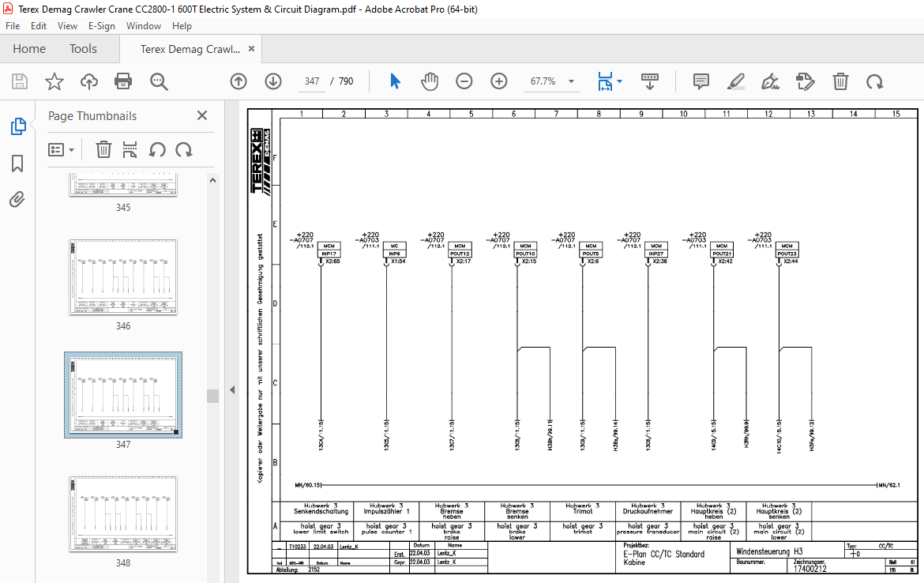The height and width of the screenshot is (583, 924).
Task: Open the Sign document tool
Action: point(770,81)
